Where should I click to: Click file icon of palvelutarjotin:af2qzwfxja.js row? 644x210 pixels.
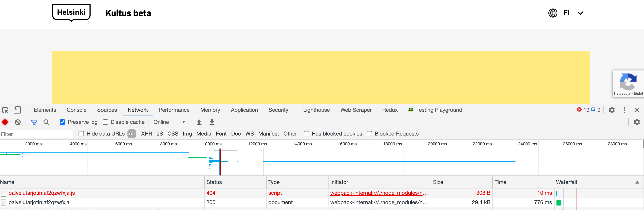(x=4, y=193)
